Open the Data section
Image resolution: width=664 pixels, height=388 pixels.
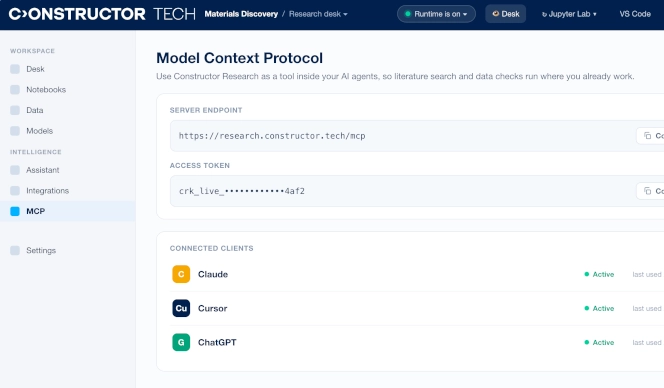[x=68, y=110]
